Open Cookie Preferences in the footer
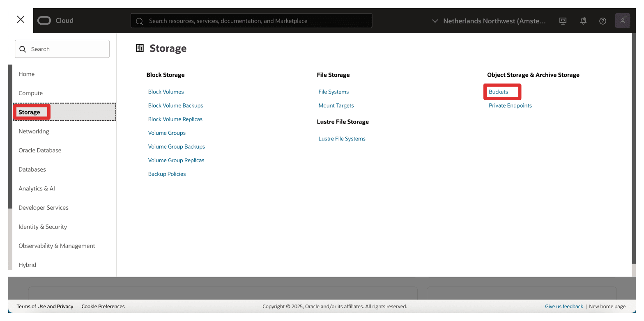 (x=103, y=307)
